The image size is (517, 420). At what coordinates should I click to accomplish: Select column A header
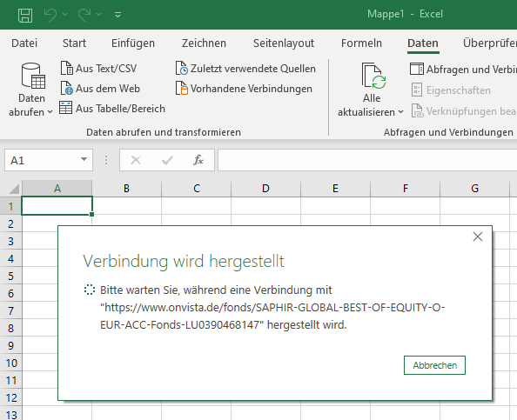point(57,189)
